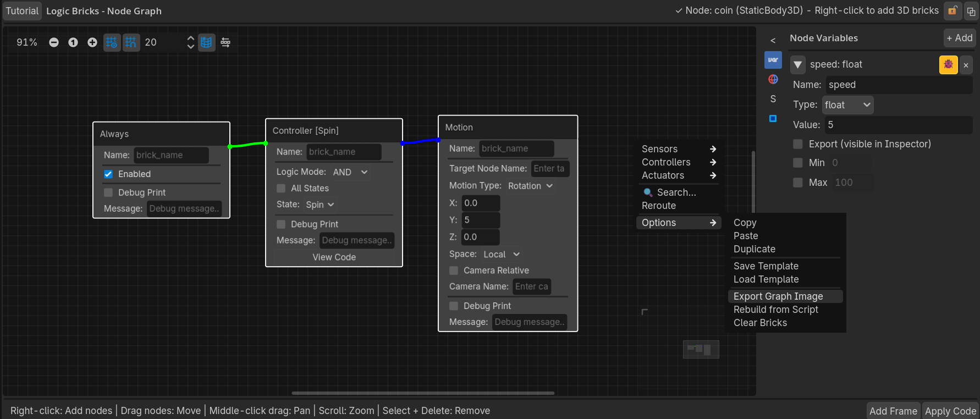Click the arrange nodes icon
Screen dimensions: 980x419
[x=225, y=42]
